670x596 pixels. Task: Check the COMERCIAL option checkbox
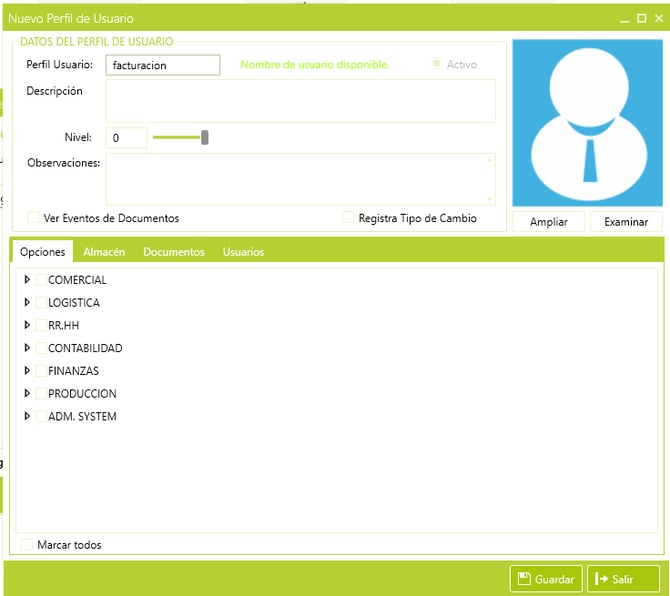(40, 280)
